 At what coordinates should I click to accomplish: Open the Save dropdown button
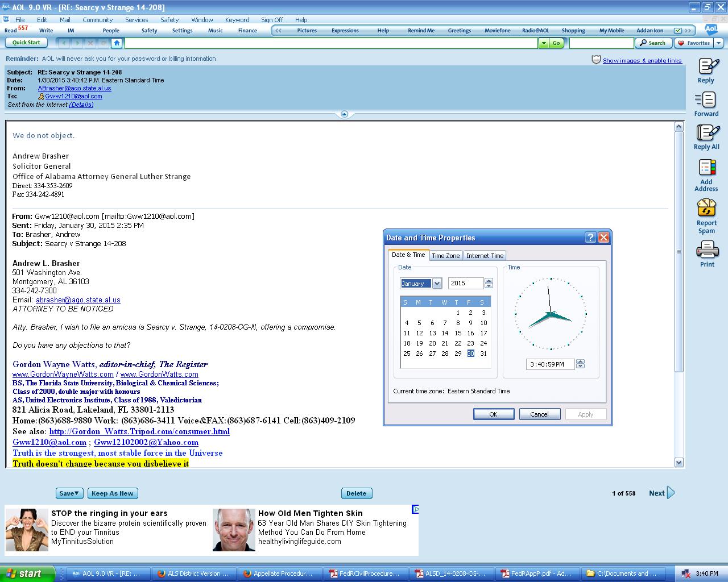[69, 493]
